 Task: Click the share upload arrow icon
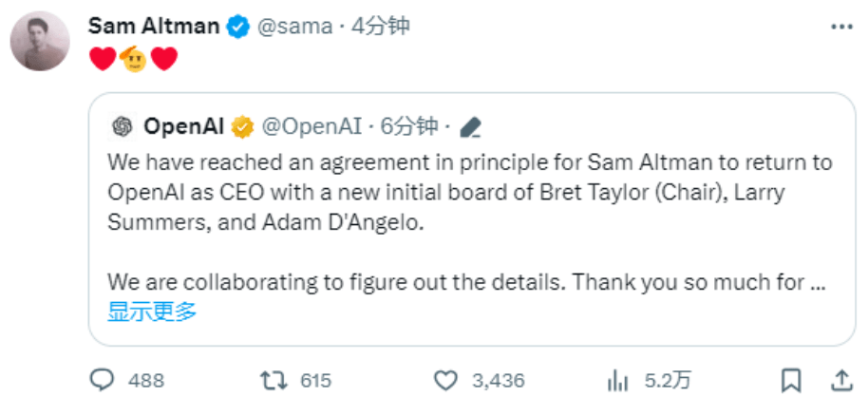(x=840, y=380)
